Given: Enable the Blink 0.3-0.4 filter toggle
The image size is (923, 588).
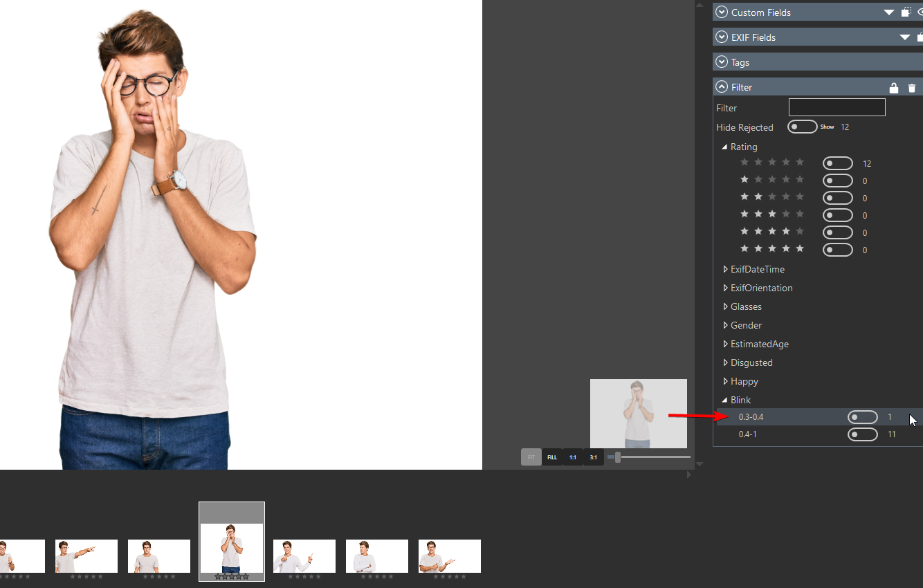Looking at the screenshot, I should click(862, 417).
